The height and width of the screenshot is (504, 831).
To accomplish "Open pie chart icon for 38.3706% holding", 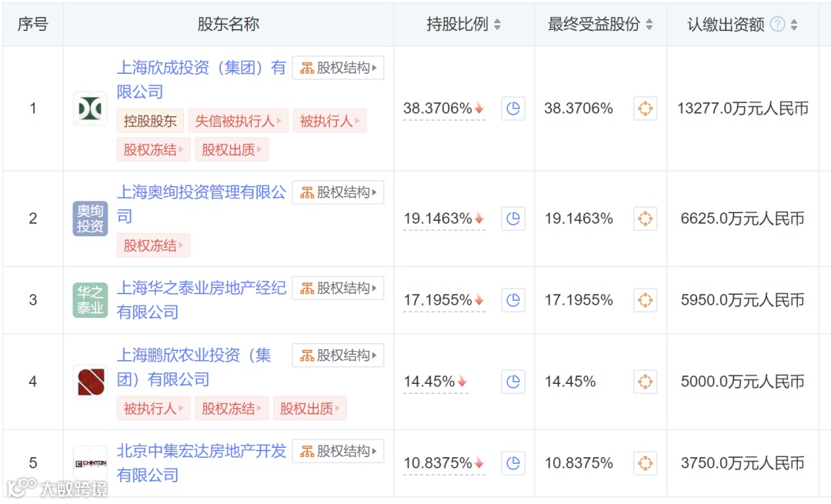I will pos(513,108).
